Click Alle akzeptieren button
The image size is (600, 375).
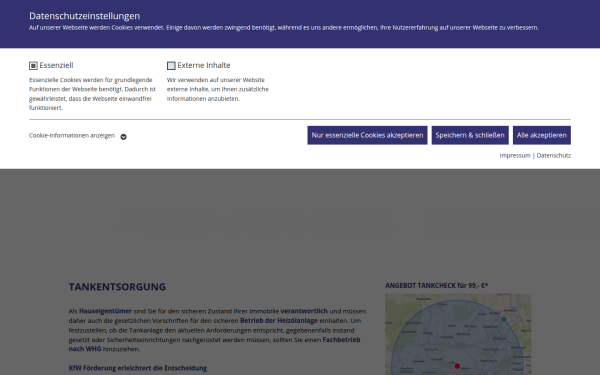tap(541, 135)
